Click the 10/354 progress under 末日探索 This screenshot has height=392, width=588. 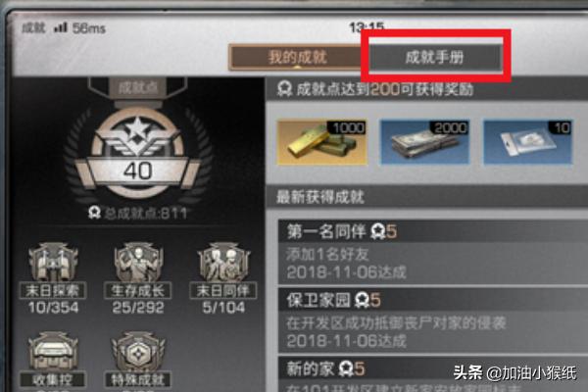click(x=53, y=307)
